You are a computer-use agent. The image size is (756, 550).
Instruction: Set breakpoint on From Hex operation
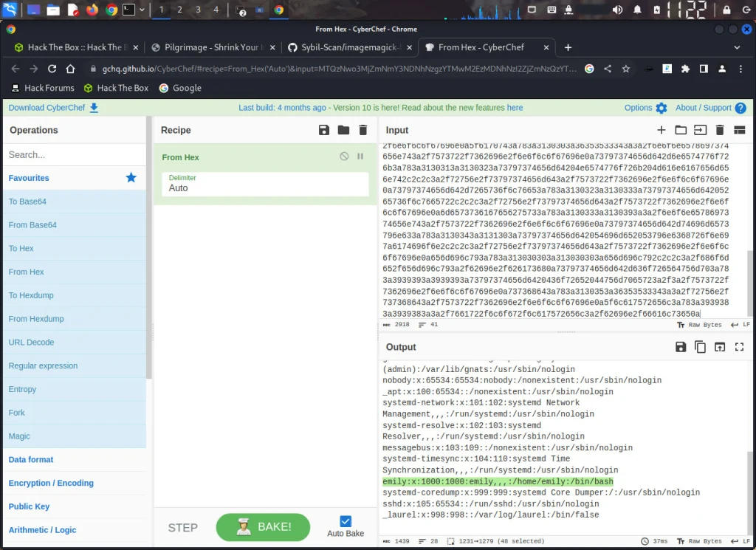tap(360, 157)
